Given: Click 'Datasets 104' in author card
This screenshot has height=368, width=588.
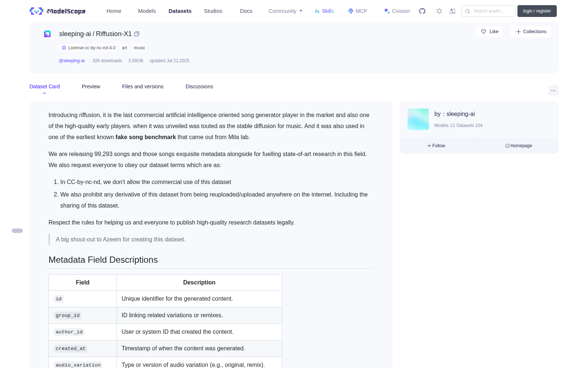Looking at the screenshot, I should click(469, 125).
